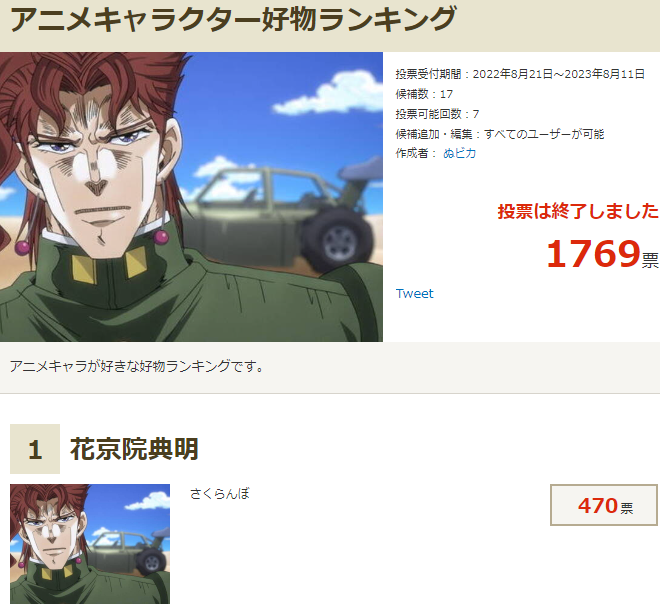Screen dimensions: 660x616
Task: Open the 花京院典明 candidate thumbnail
Action: (x=90, y=544)
